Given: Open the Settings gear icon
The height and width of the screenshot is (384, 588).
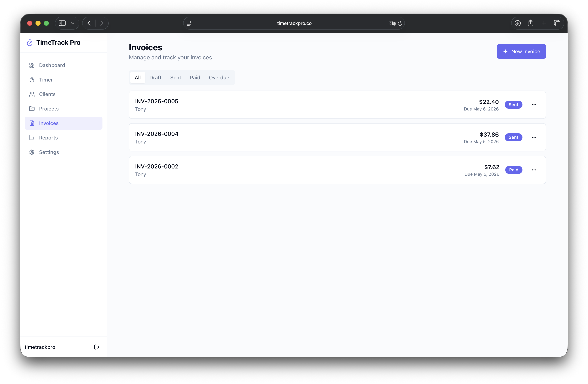Looking at the screenshot, I should tap(32, 152).
